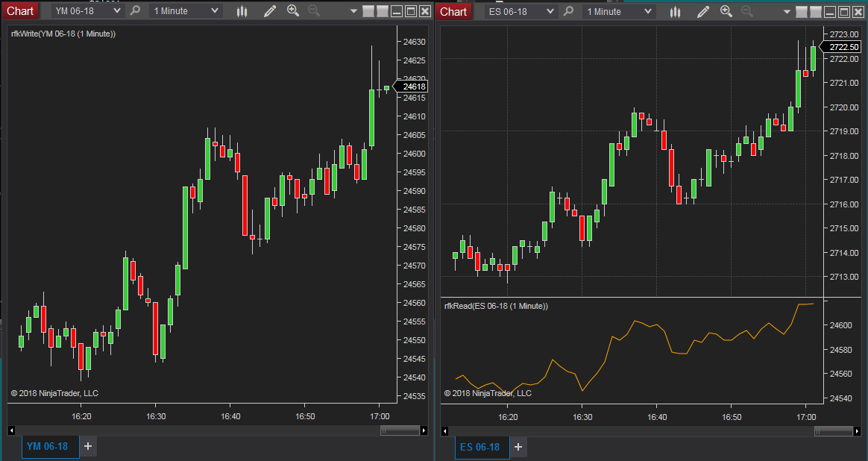Click the 2719.00 price label on the ES axis
868x461 pixels.
click(844, 131)
